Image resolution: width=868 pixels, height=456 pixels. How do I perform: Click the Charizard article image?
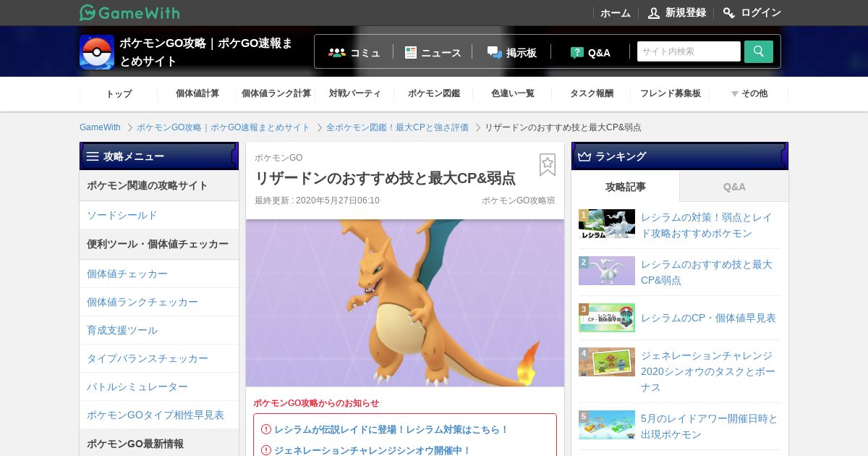click(405, 303)
